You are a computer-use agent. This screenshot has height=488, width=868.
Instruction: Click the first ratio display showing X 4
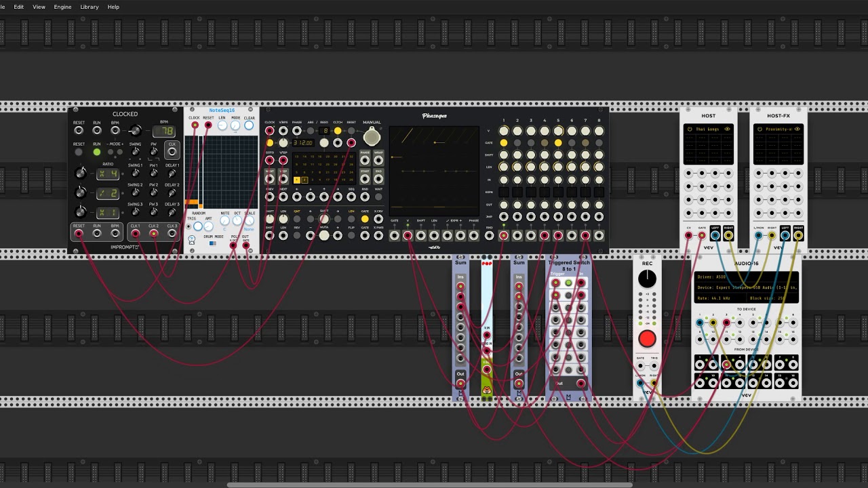(108, 174)
